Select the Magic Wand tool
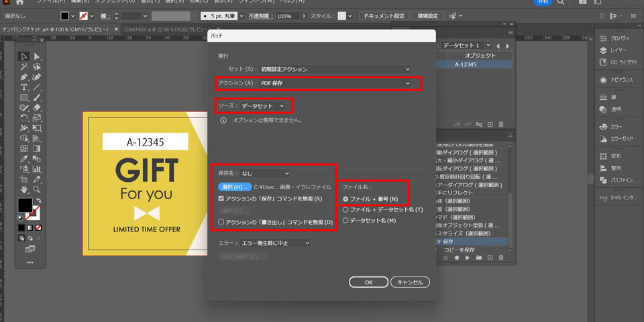The image size is (644, 322). tap(24, 67)
